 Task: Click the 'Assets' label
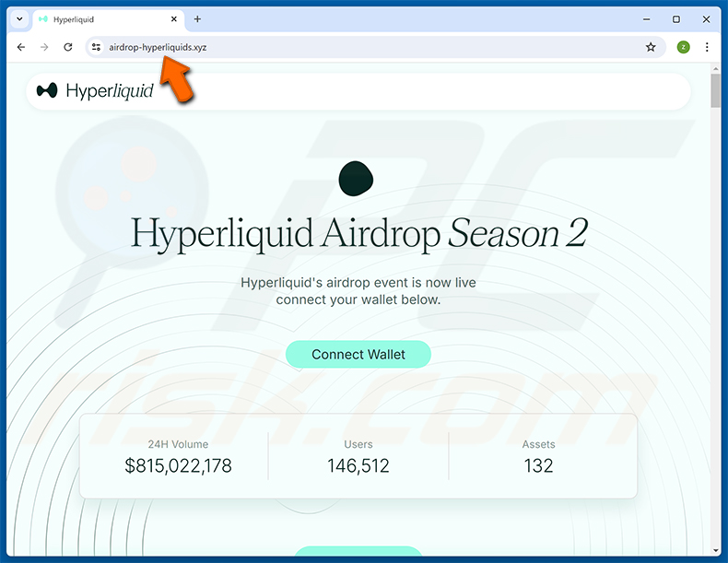tap(538, 444)
